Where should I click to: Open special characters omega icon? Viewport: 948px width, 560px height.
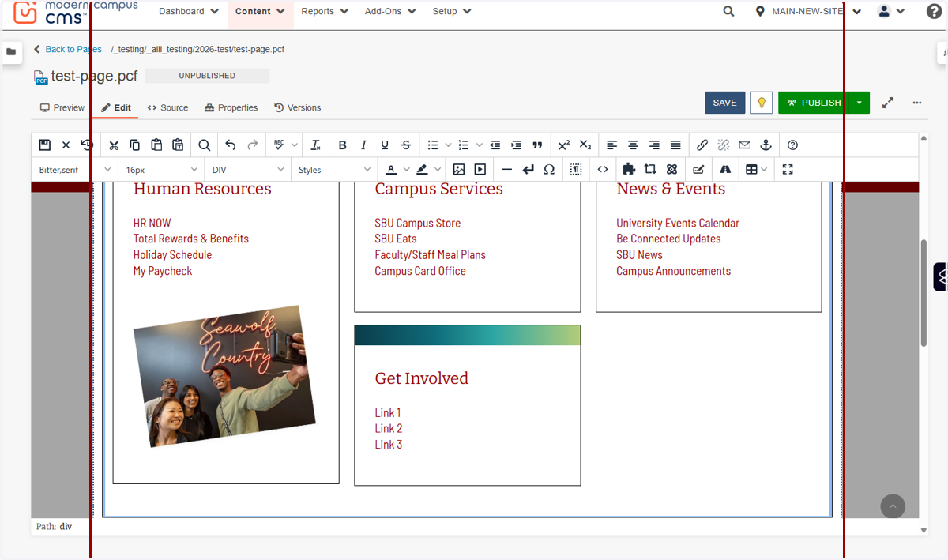(550, 169)
